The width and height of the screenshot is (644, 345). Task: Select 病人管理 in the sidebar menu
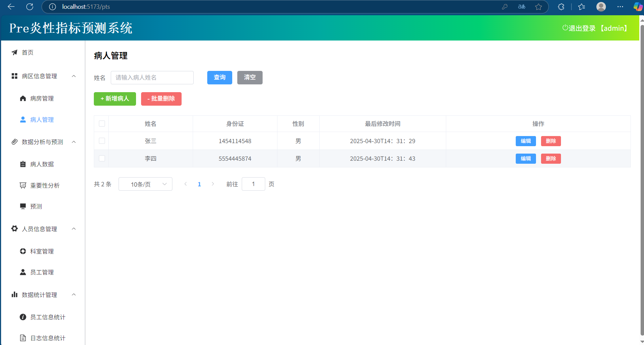(42, 120)
